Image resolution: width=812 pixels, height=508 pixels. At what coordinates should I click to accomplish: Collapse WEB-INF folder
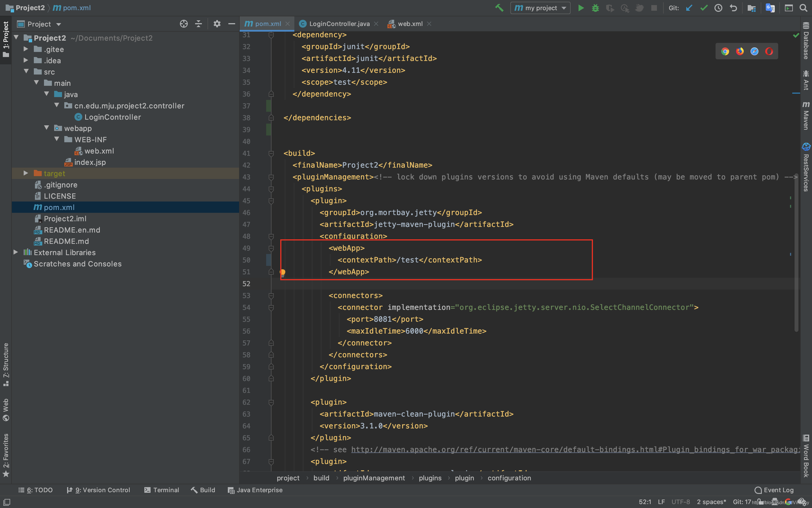tap(57, 139)
